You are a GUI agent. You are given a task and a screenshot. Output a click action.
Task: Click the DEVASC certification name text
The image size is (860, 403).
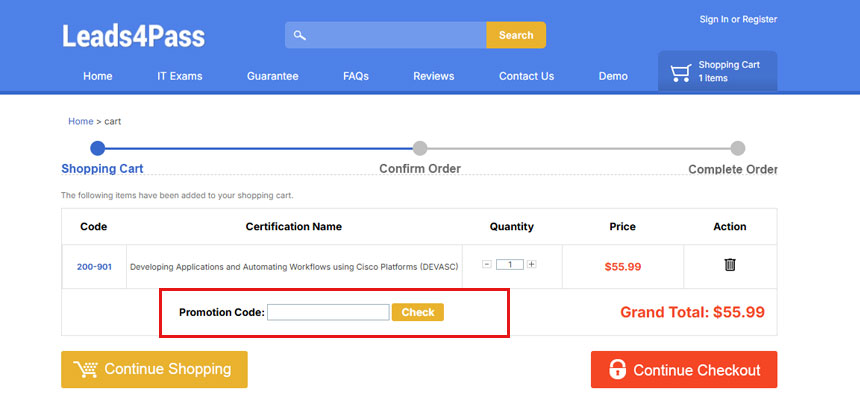[294, 267]
